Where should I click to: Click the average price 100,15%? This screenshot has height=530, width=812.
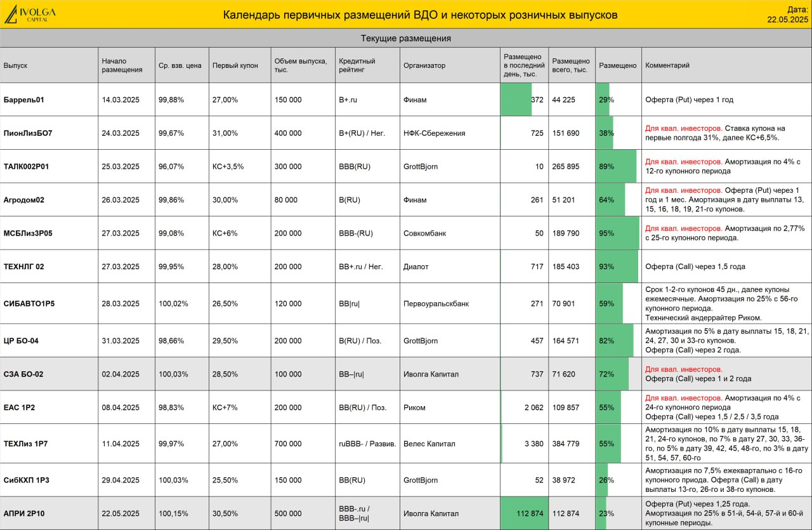pyautogui.click(x=173, y=513)
